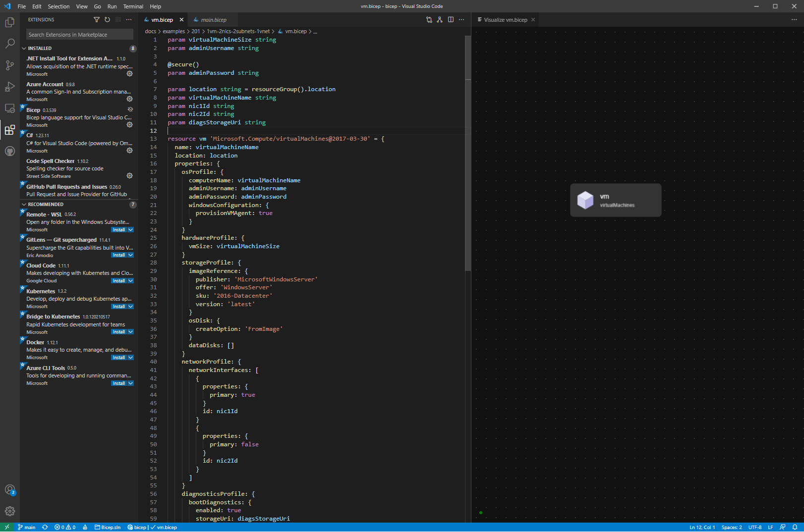Image resolution: width=804 pixels, height=532 pixels.
Task: Open visualizer pane more actions ellipsis
Action: (794, 20)
